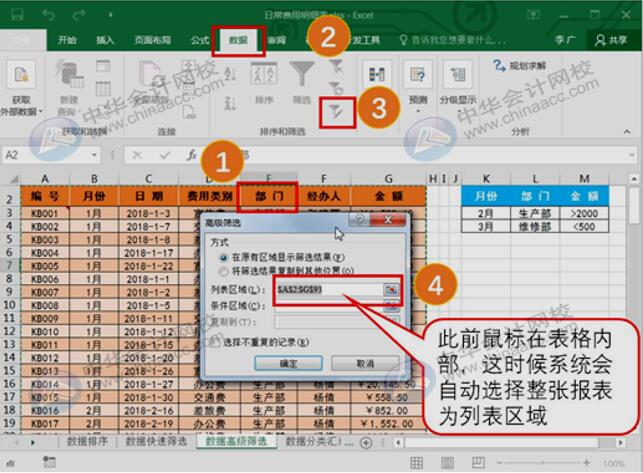Sort ascending with the A-Z icon
Viewport: 643px width, 473px height.
[230, 74]
